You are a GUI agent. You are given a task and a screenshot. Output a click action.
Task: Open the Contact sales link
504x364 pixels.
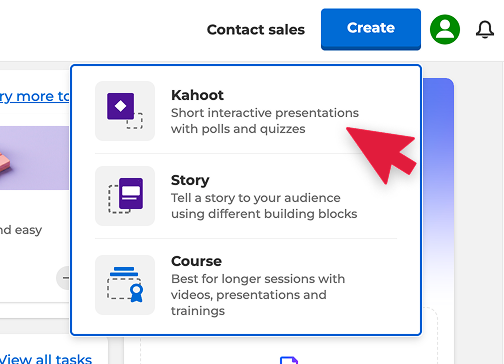point(256,30)
